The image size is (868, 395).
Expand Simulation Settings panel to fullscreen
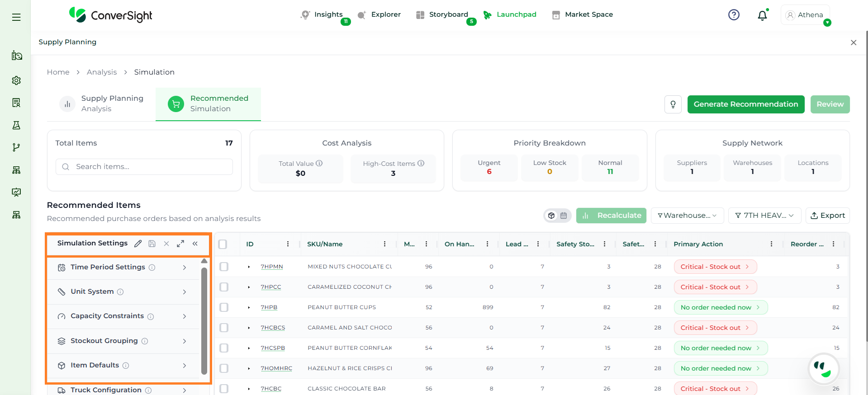point(180,244)
